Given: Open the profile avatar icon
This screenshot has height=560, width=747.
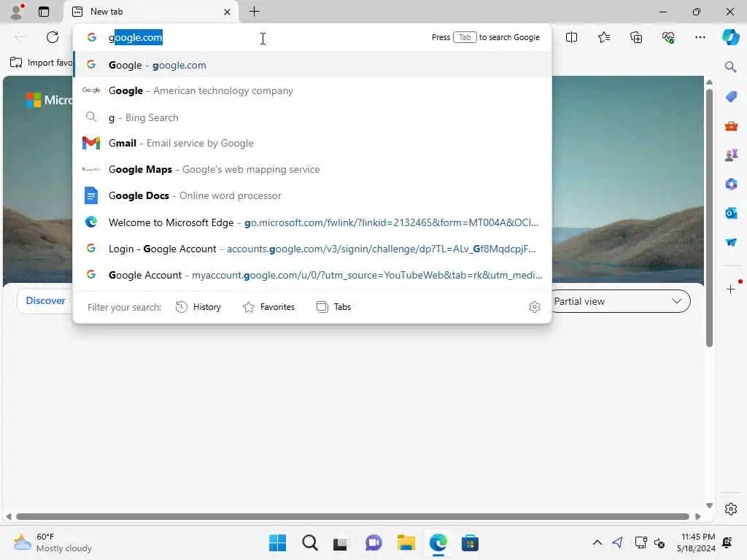Looking at the screenshot, I should (x=17, y=12).
